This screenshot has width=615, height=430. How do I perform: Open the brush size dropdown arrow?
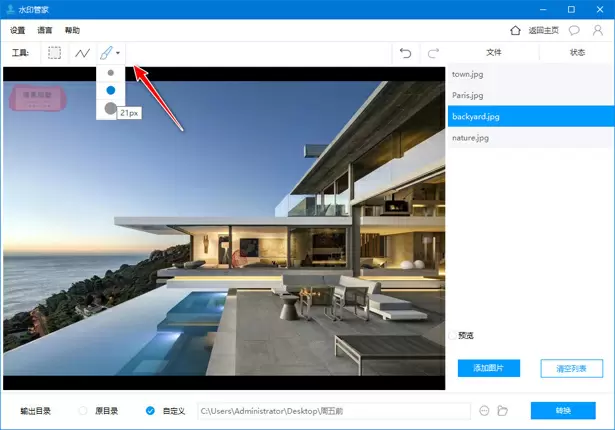118,53
